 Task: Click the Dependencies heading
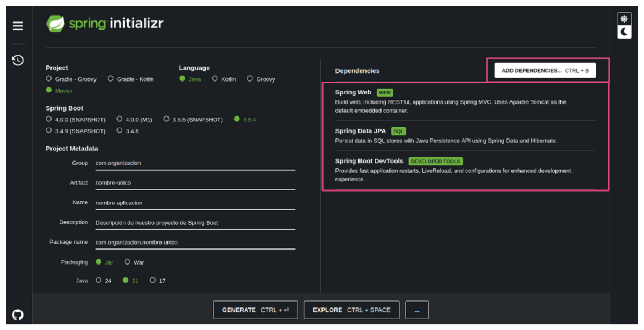pyautogui.click(x=357, y=71)
